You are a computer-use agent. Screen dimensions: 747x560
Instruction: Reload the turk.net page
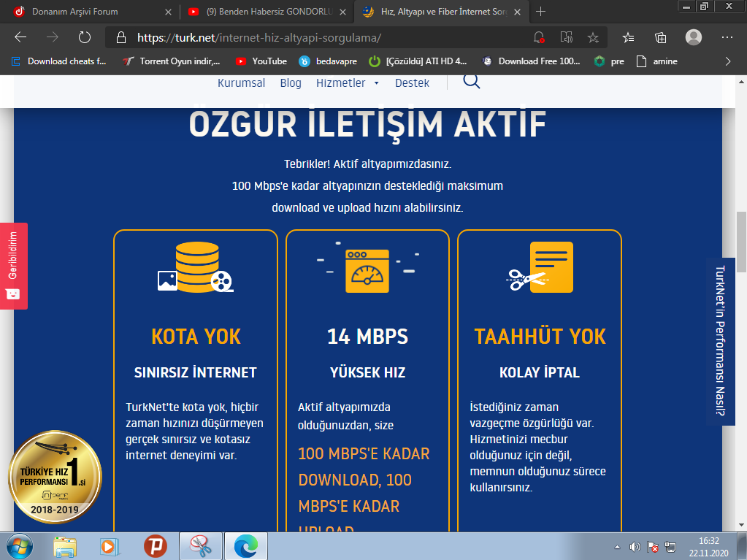pos(84,37)
